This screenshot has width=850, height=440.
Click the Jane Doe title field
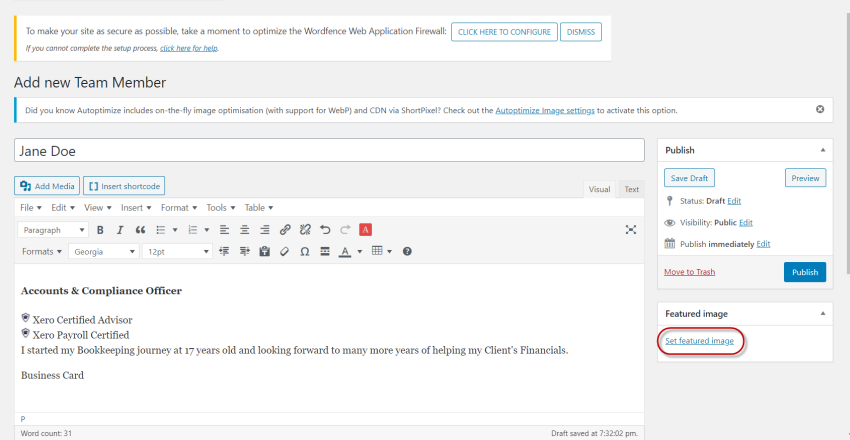[x=329, y=150]
